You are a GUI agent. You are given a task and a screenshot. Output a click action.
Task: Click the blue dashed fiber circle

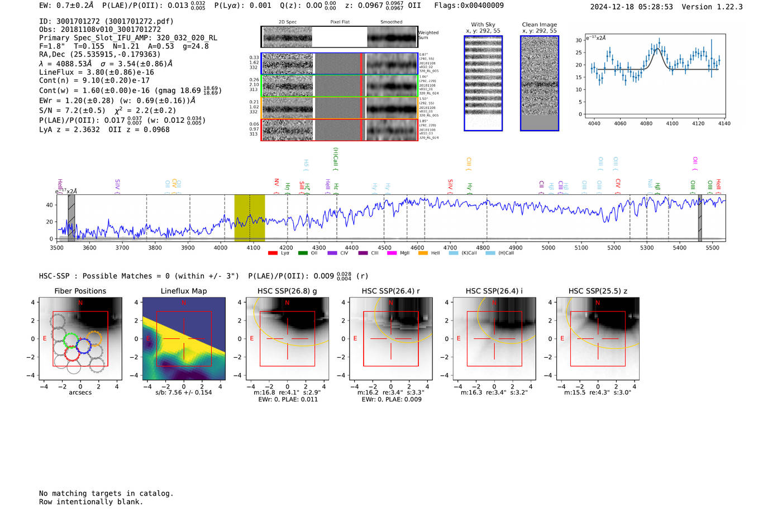[83, 346]
